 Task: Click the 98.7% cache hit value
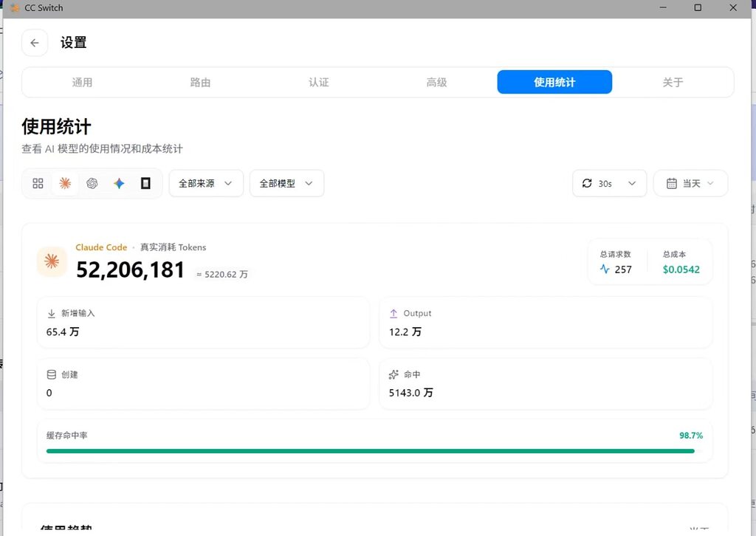(x=691, y=436)
